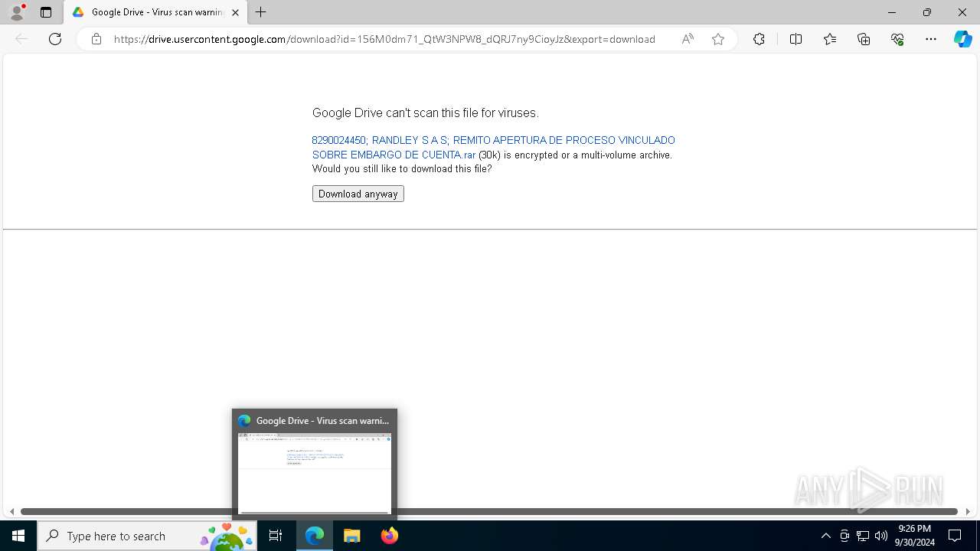The width and height of the screenshot is (980, 551).
Task: Open the Windows Start menu
Action: pyautogui.click(x=18, y=536)
